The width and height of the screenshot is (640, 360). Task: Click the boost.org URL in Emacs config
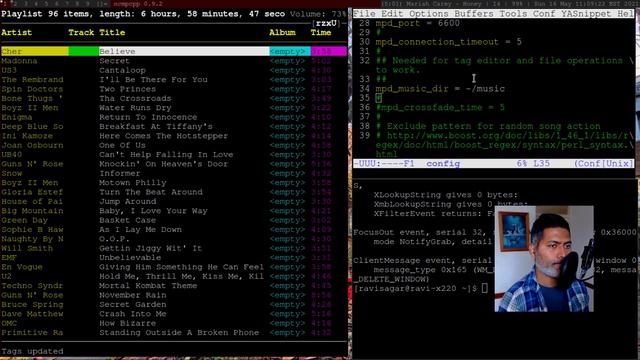(504, 145)
